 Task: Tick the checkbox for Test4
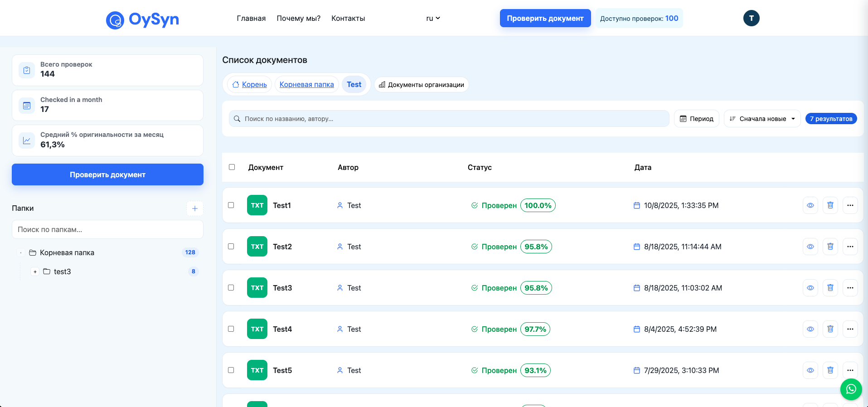[x=231, y=329]
